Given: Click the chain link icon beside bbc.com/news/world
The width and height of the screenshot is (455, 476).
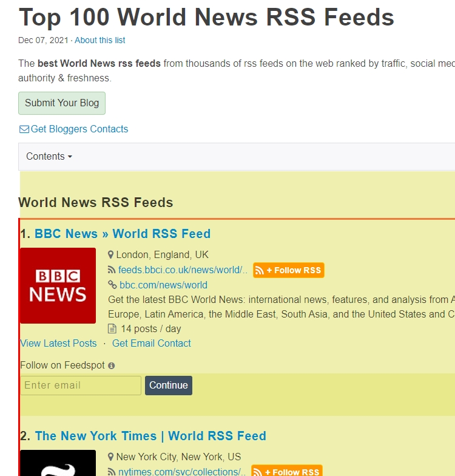Looking at the screenshot, I should click(112, 285).
